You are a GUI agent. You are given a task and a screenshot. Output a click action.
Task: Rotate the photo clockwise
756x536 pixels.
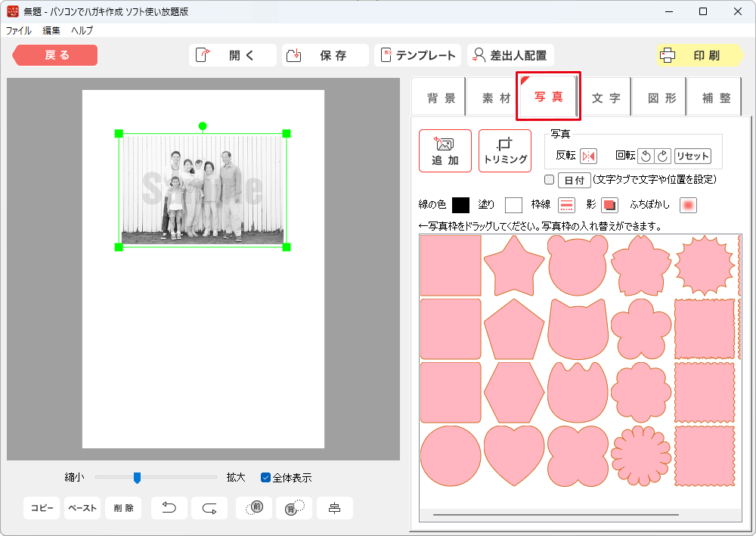(662, 156)
